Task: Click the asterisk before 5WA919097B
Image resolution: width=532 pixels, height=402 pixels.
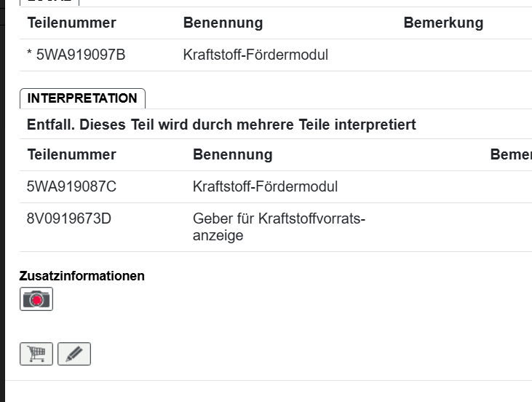Action: 30,55
